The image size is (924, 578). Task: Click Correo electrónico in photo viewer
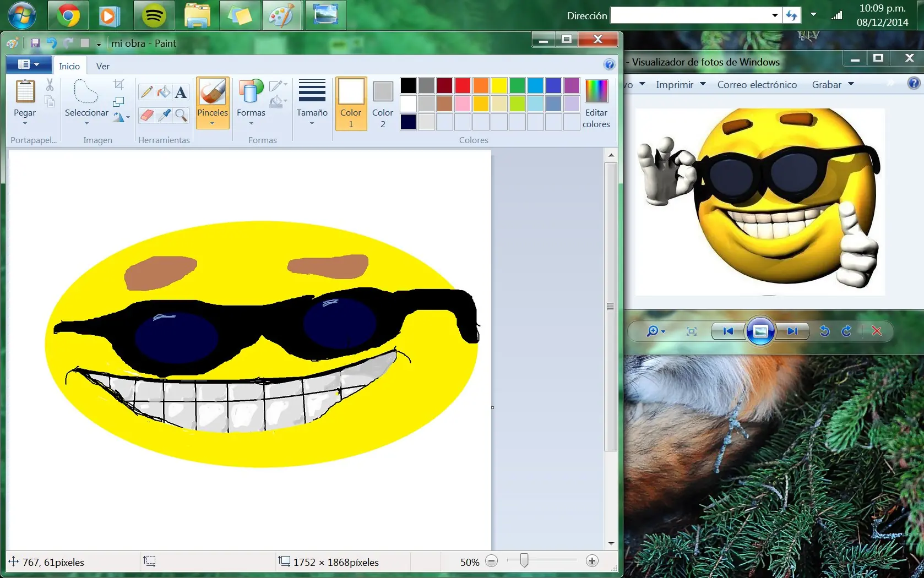pyautogui.click(x=757, y=84)
